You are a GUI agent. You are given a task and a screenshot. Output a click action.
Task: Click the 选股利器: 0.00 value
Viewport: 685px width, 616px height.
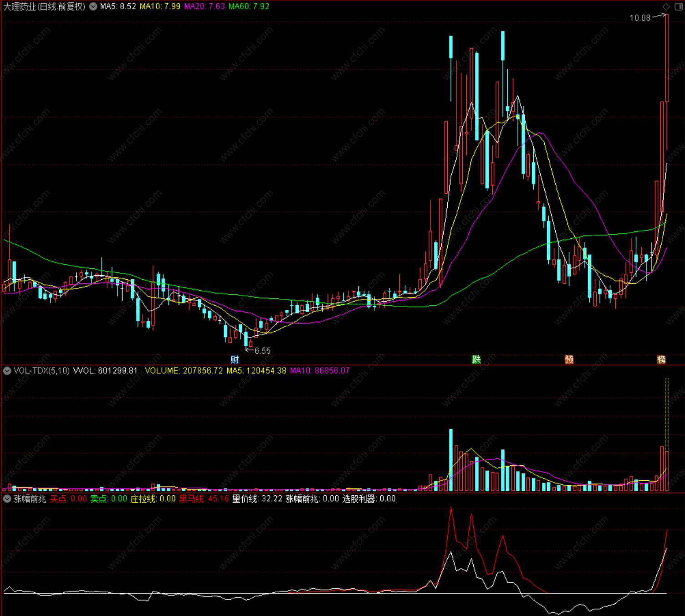[x=369, y=499]
